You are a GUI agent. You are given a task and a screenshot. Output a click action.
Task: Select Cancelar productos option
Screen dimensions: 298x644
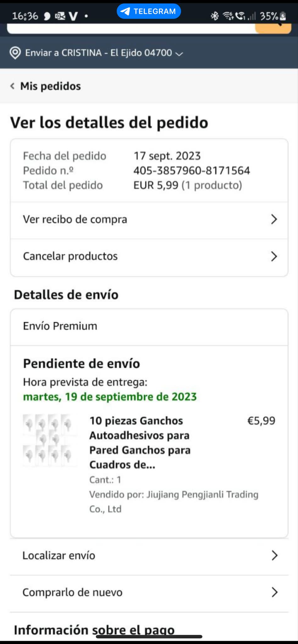[x=70, y=256]
